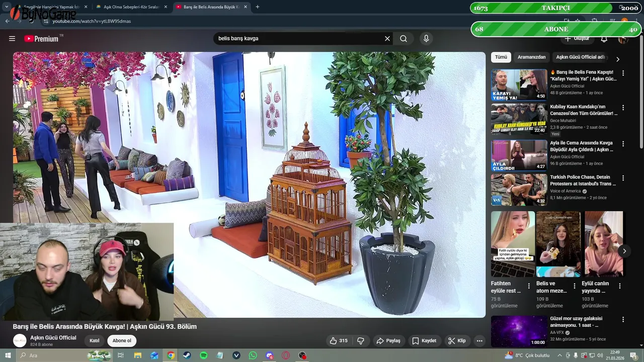Open options for Eylül canlın yayında short

tap(620, 286)
